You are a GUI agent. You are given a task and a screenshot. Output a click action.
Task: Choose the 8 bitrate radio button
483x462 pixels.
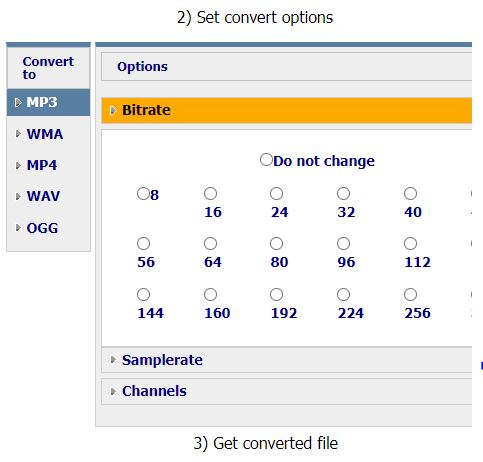click(x=143, y=194)
